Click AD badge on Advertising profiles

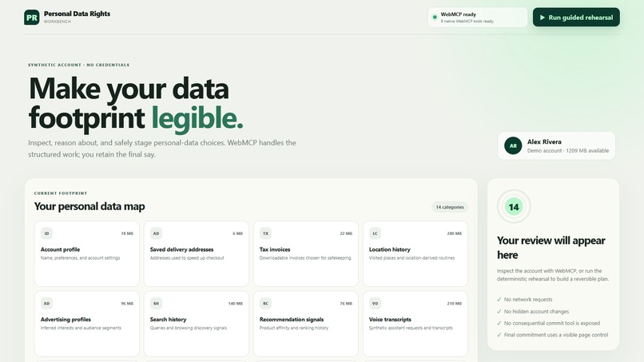click(46, 304)
